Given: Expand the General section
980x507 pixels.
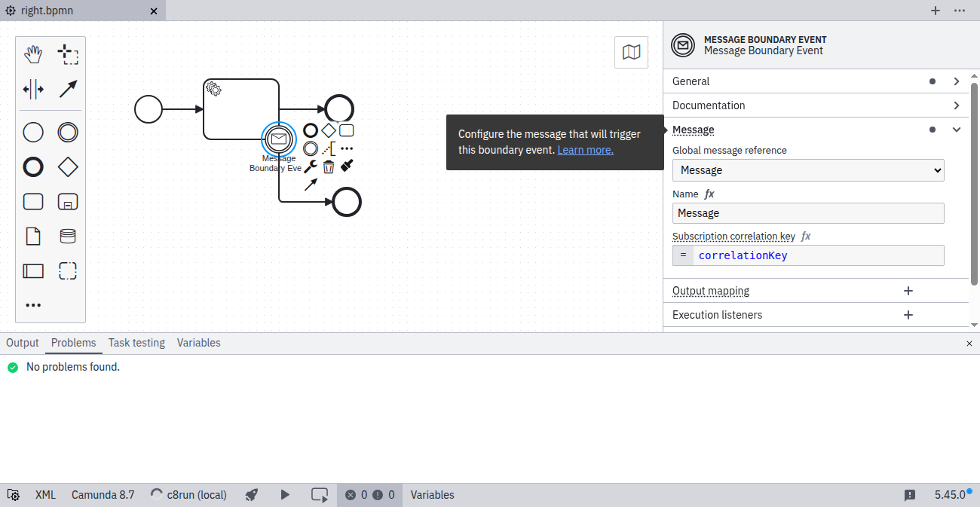Looking at the screenshot, I should point(956,81).
